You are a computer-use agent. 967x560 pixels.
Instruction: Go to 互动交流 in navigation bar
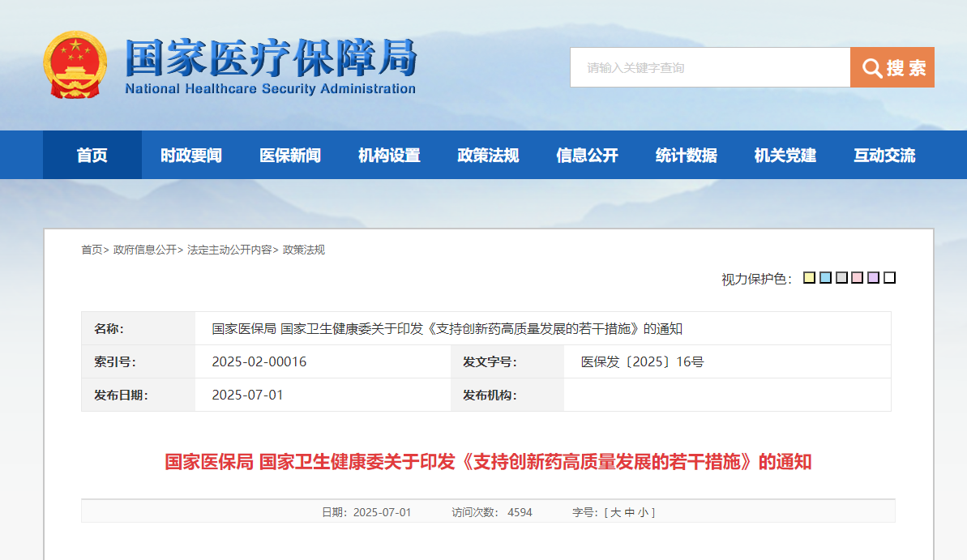884,155
